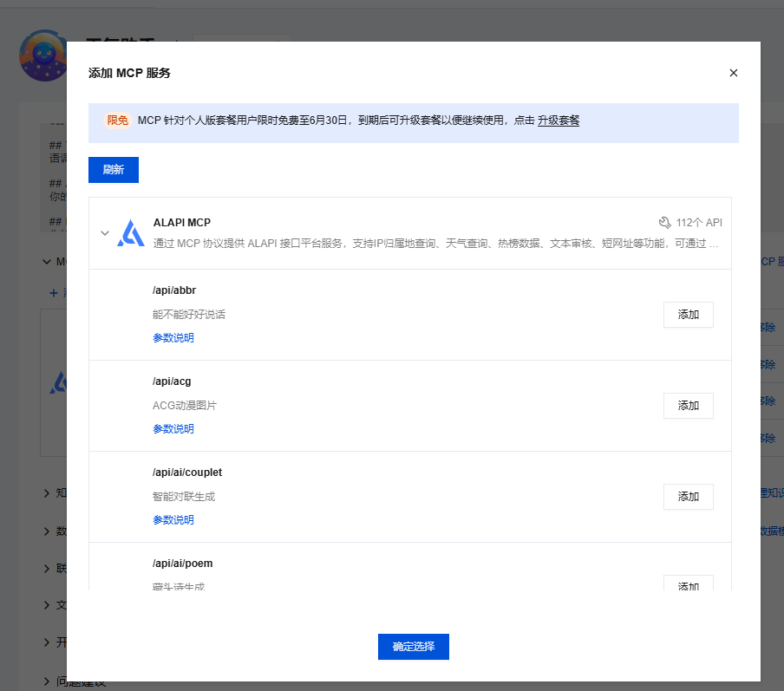The image size is (784, 691).
Task: Click the /api/abbr endpoint name
Action: pyautogui.click(x=174, y=290)
